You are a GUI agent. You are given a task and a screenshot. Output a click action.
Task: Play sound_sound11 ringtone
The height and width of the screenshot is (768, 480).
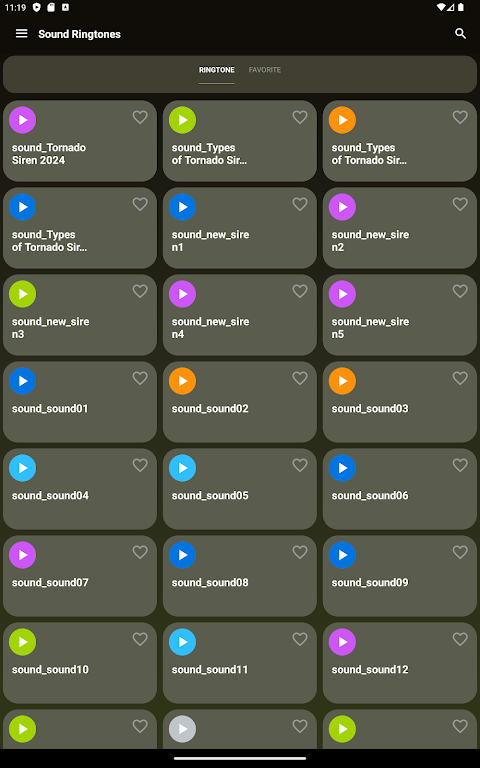click(x=182, y=642)
